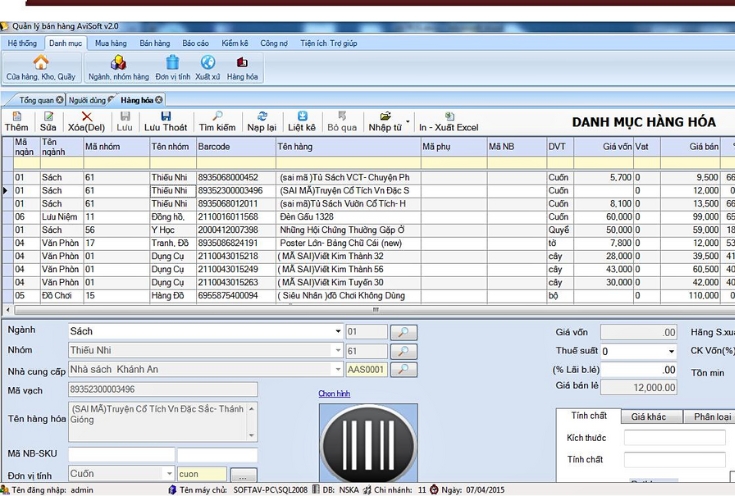735x496 pixels.
Task: Click Tìm kiếm search tool
Action: pyautogui.click(x=217, y=122)
